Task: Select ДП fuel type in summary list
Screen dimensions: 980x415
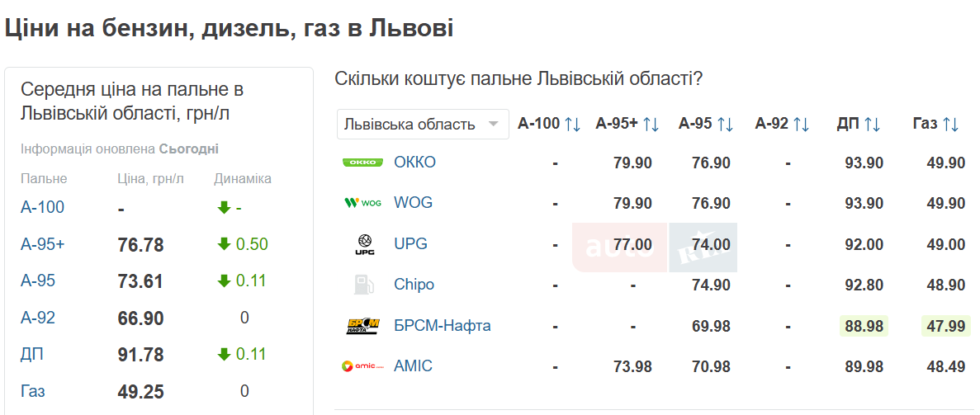Action: click(x=32, y=355)
